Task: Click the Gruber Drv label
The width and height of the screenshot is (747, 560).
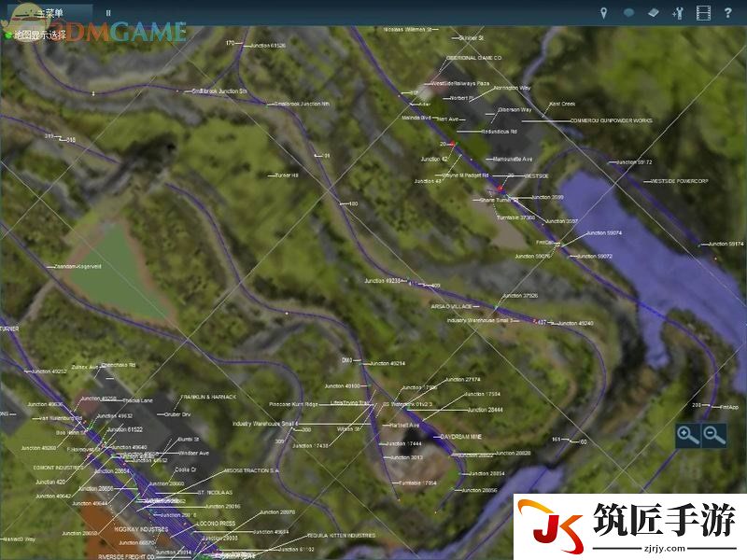Action: (x=177, y=414)
